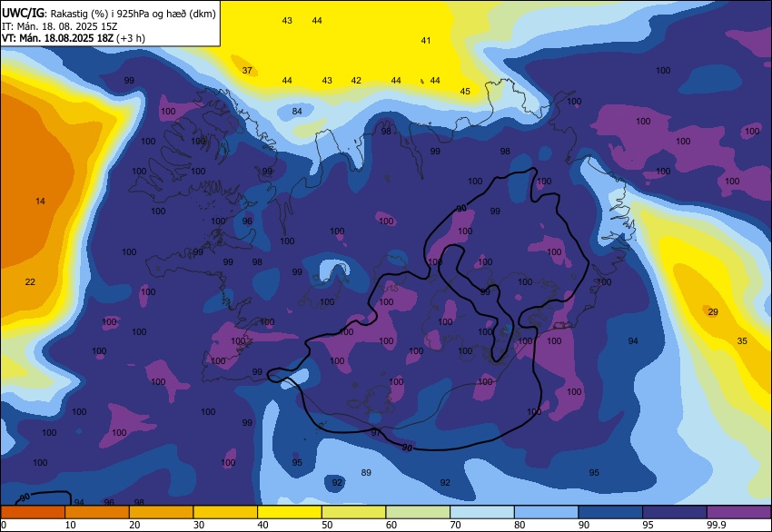Click the '41' value in the yellow region
The image size is (772, 532).
pyautogui.click(x=426, y=40)
